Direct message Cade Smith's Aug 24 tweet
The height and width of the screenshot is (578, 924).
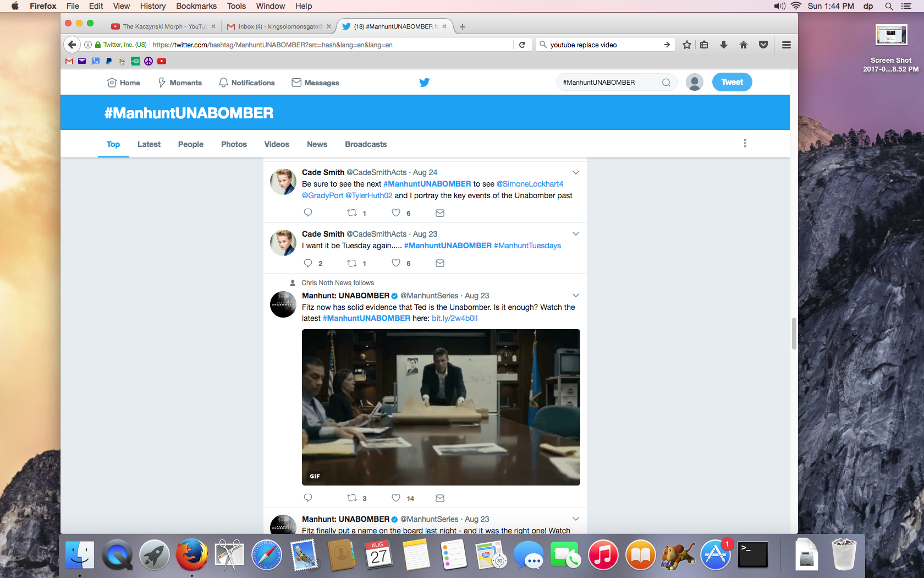coord(440,213)
